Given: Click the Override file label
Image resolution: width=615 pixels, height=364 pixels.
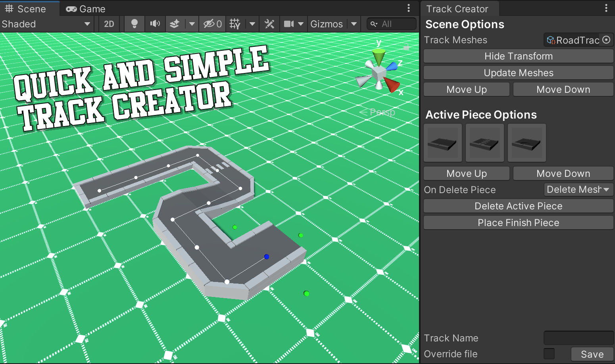Looking at the screenshot, I should tap(451, 354).
